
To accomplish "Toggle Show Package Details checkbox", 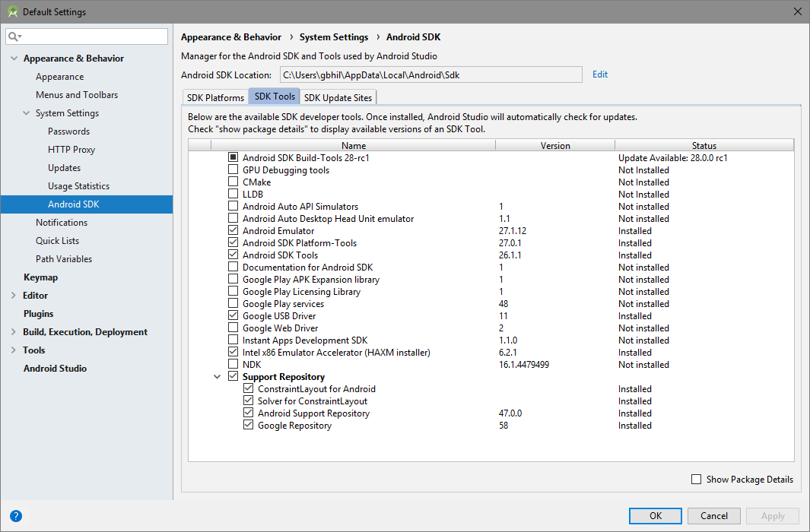I will (x=696, y=480).
